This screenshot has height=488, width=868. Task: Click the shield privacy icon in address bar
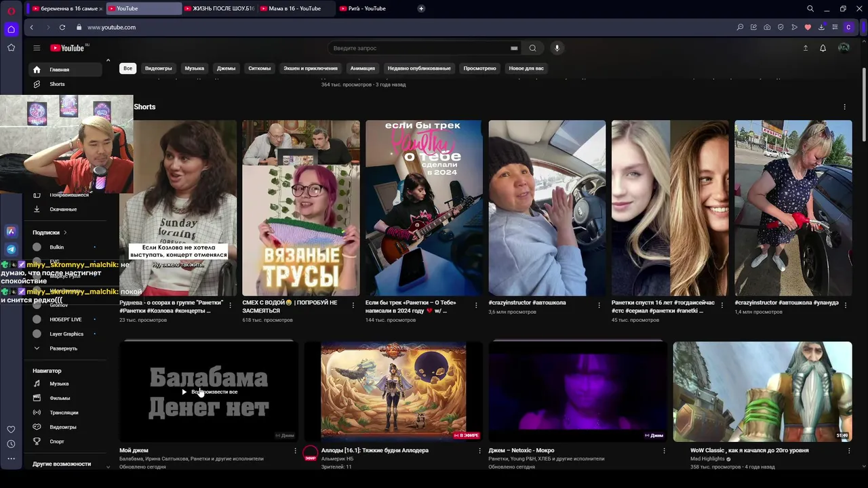click(x=781, y=27)
